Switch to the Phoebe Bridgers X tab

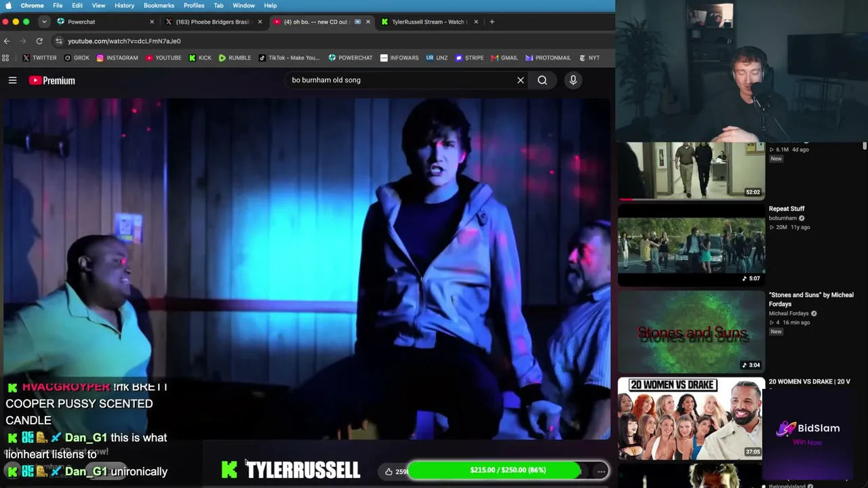[213, 22]
